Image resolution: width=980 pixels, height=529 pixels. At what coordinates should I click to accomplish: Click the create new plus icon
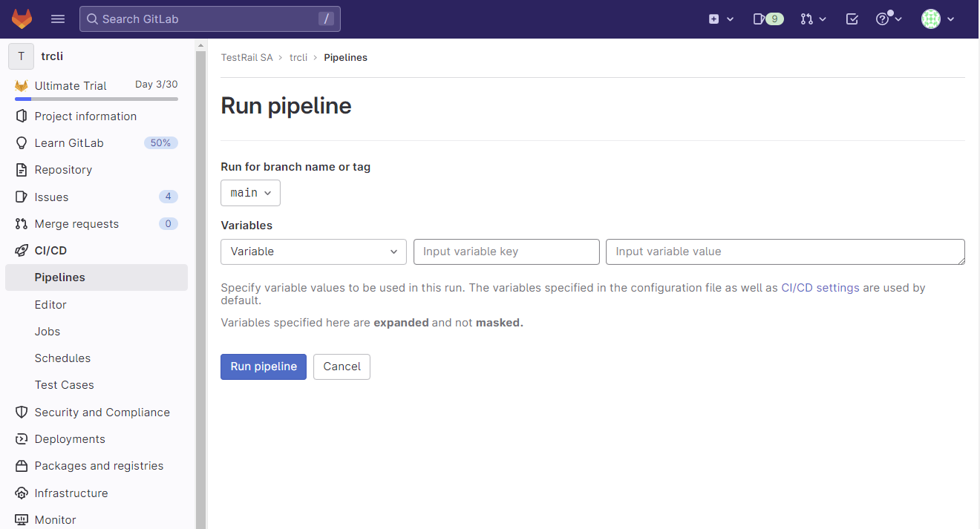(720, 19)
